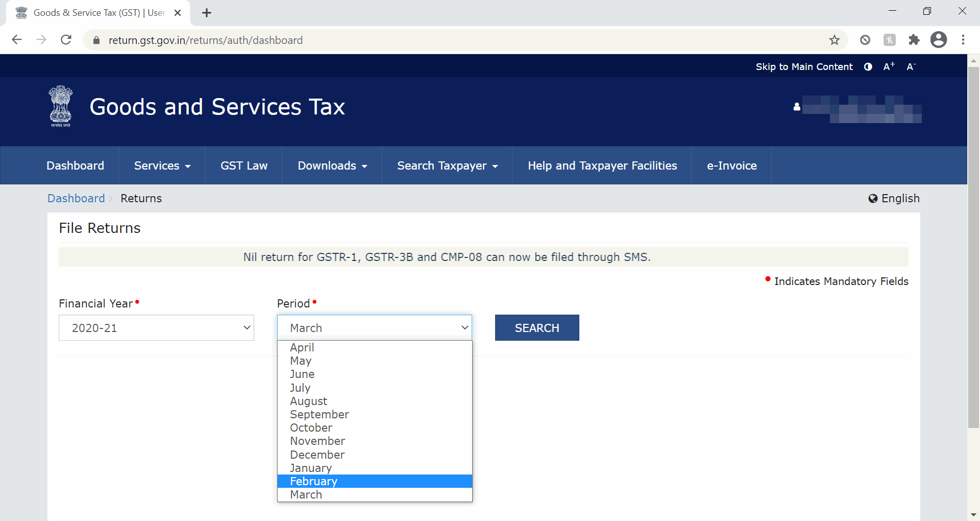Click the gray square extension icon
Screen dimensions: 980x521
pos(890,40)
